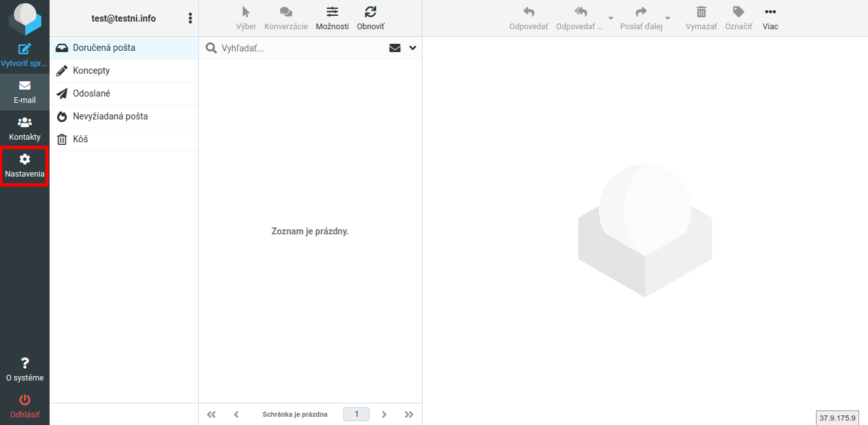The height and width of the screenshot is (425, 868).
Task: Click the Obnoviť refresh icon
Action: coord(370,12)
